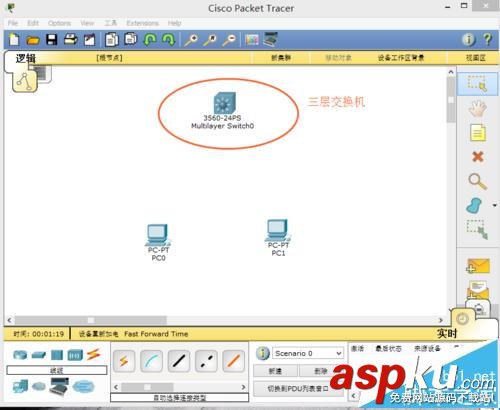Switch to the 实时 realtime mode tab
This screenshot has height=410, width=500.
[x=447, y=333]
